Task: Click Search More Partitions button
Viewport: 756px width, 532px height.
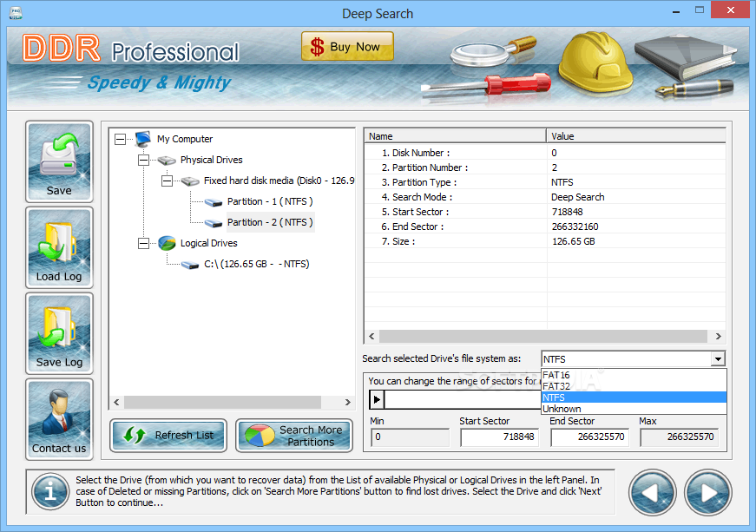Action: pos(294,435)
